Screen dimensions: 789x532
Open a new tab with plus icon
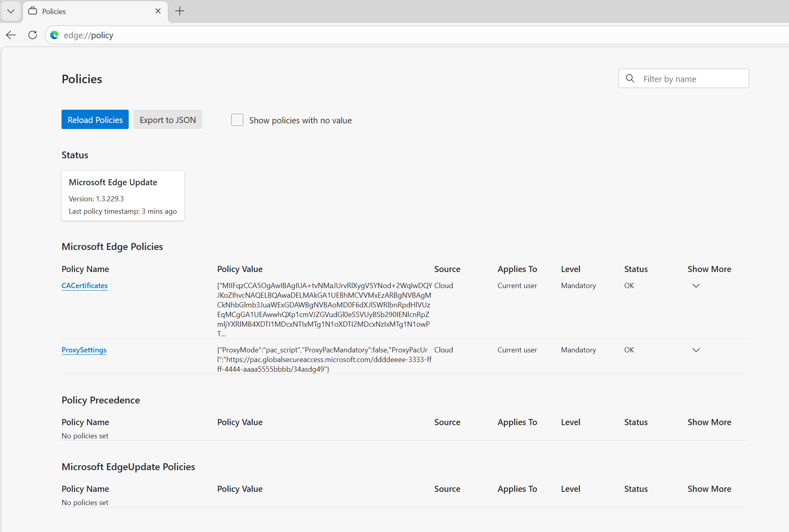[180, 11]
